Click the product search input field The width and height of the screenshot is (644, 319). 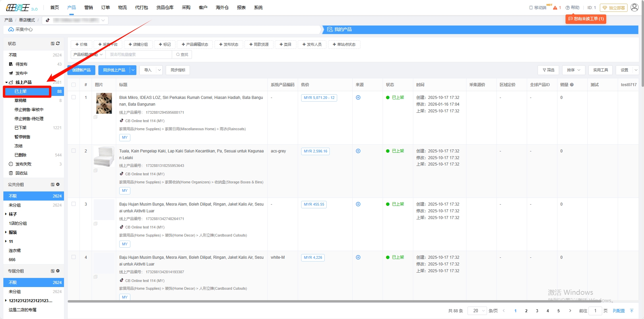pos(138,55)
